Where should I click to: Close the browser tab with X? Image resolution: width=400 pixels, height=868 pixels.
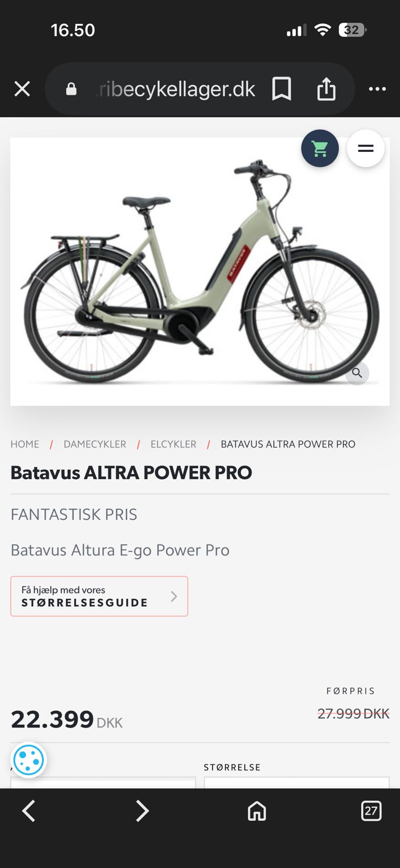pos(22,89)
